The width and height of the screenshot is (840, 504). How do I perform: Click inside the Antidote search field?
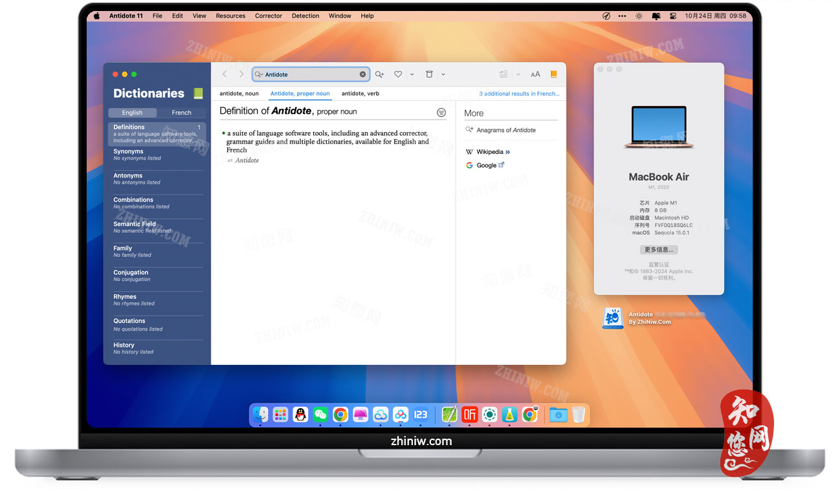[x=311, y=74]
